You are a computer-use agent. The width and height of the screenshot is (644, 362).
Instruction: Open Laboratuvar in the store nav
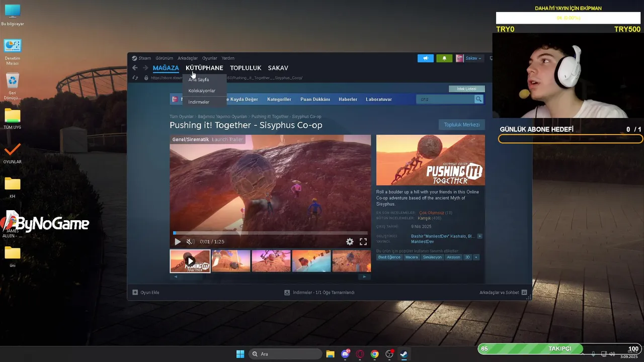pyautogui.click(x=379, y=100)
